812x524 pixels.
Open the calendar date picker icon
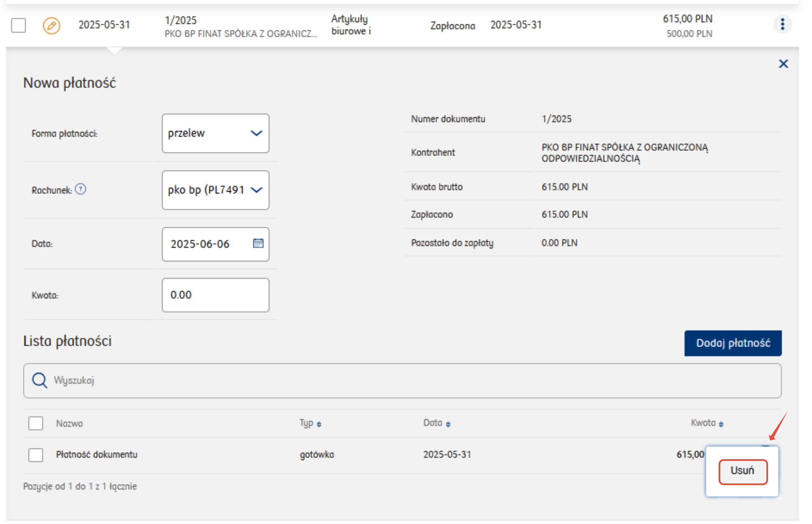click(x=258, y=243)
